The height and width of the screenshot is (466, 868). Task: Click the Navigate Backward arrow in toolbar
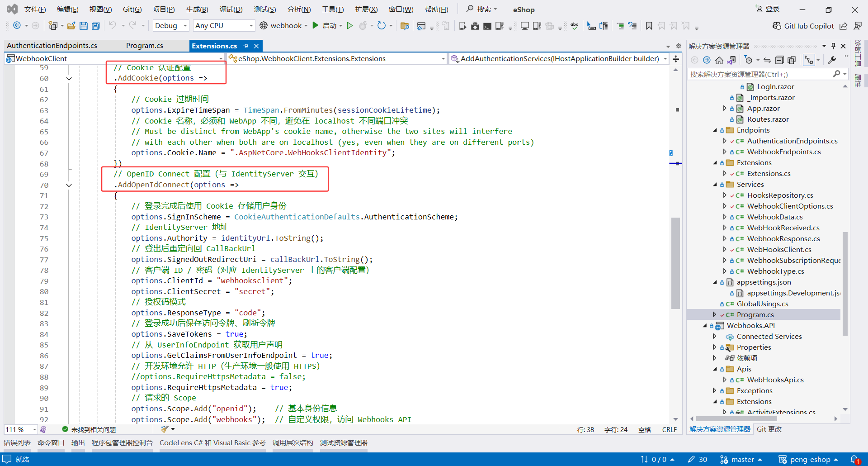point(17,26)
